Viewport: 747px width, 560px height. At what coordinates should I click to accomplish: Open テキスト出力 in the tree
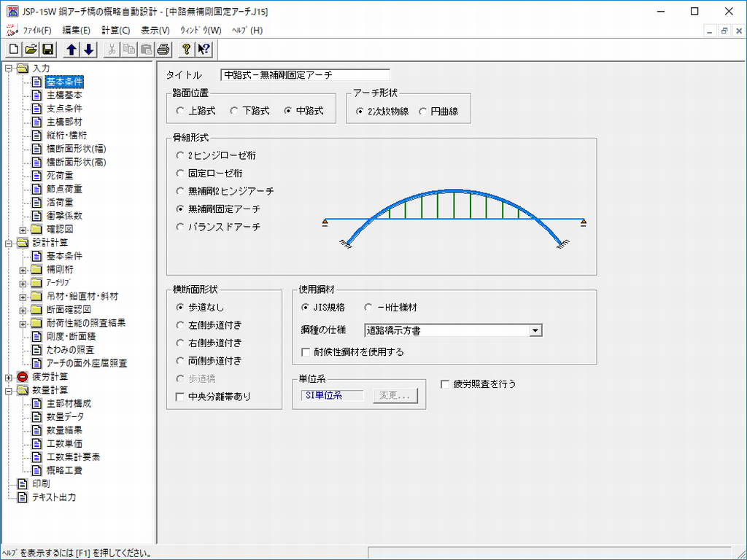(53, 497)
